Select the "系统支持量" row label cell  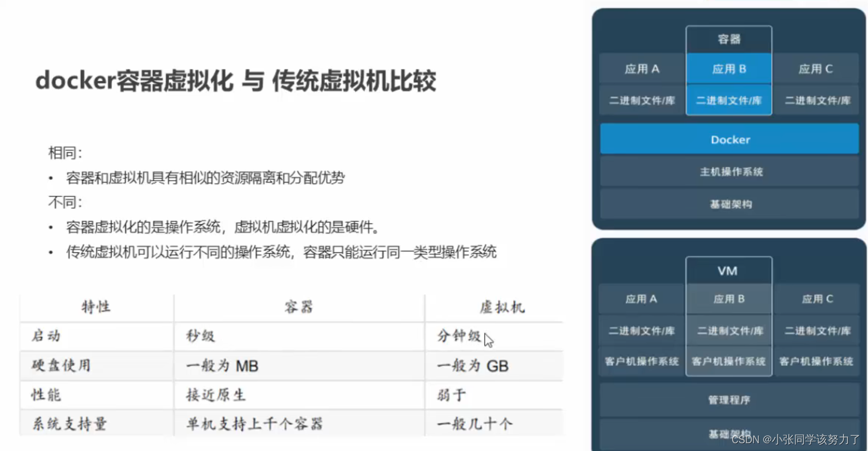point(96,424)
